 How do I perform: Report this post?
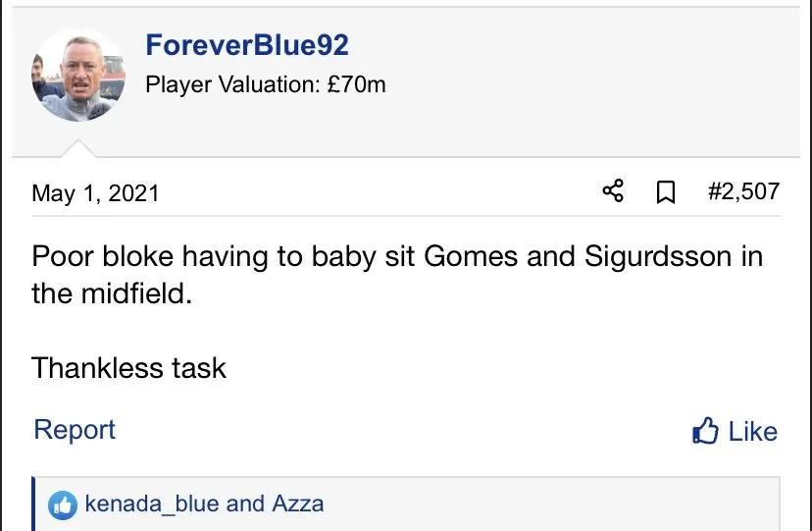[x=75, y=430]
